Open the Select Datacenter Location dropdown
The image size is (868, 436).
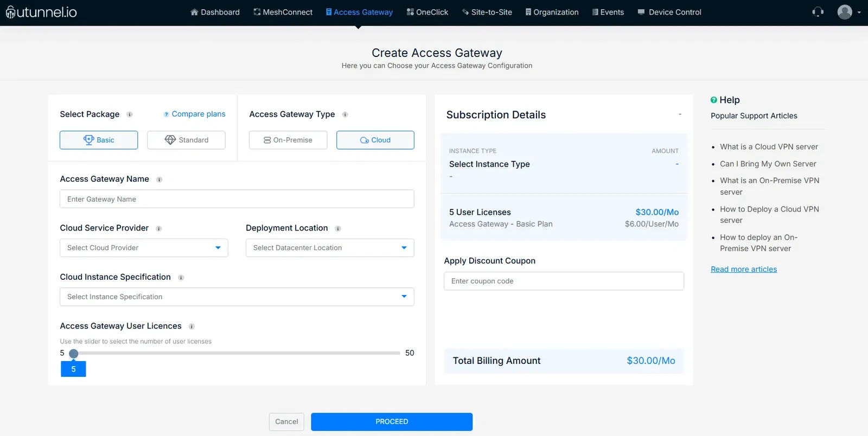pos(330,248)
